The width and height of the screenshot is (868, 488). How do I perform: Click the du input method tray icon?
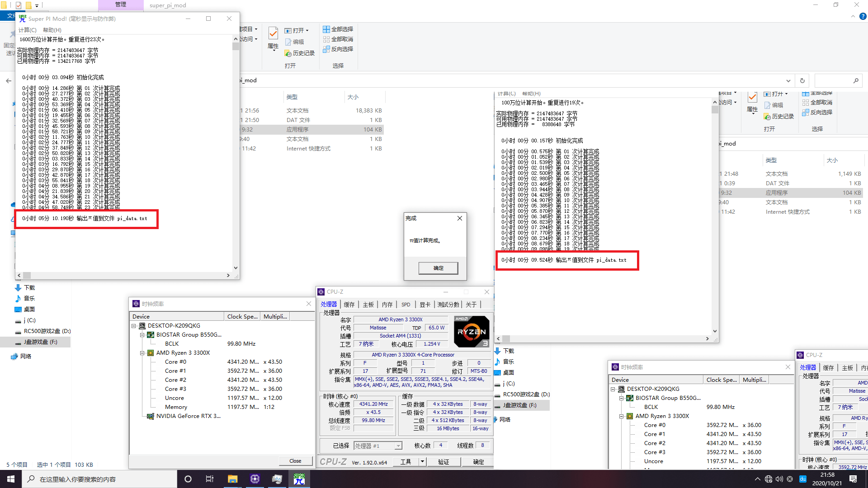click(x=803, y=479)
